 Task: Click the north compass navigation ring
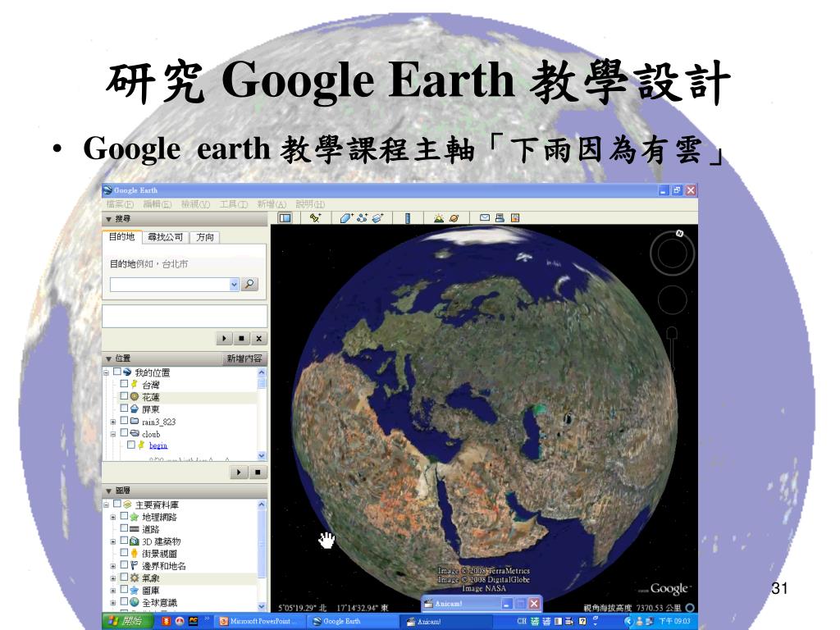673,253
